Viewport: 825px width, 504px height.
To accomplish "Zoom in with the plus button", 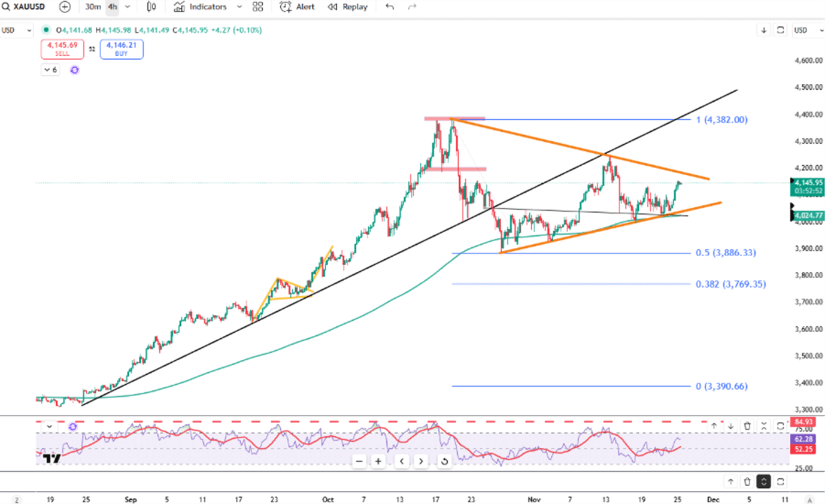I will (378, 461).
